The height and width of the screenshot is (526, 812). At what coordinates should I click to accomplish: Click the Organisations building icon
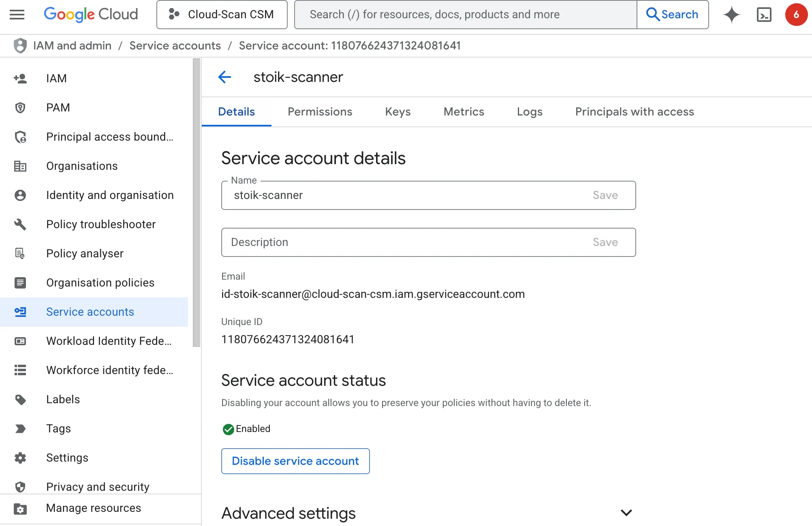(20, 166)
